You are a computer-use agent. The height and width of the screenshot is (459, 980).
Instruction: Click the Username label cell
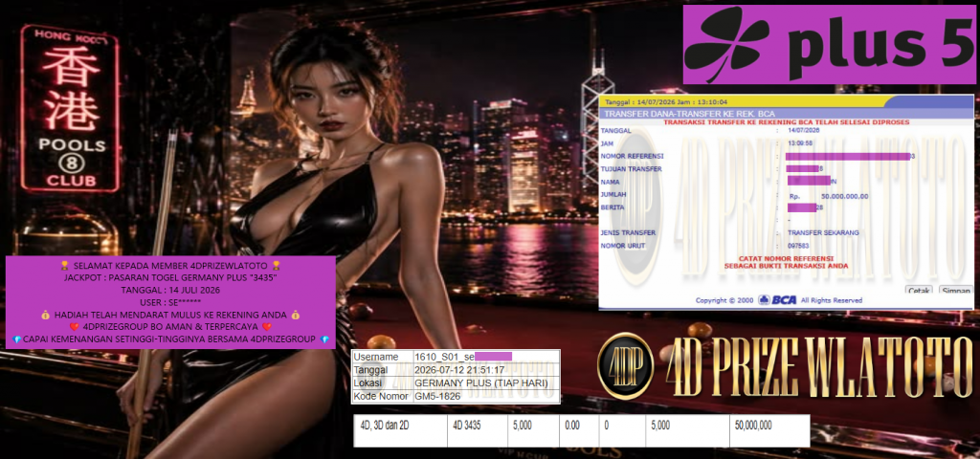click(382, 357)
